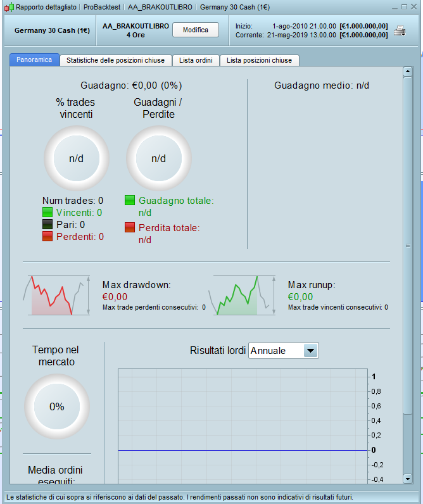
Task: Click the Max runup €0,00 value
Action: (301, 297)
